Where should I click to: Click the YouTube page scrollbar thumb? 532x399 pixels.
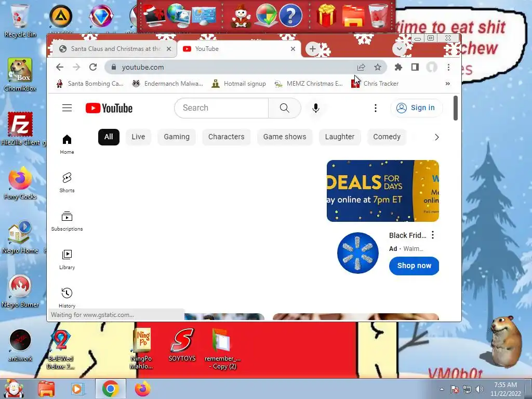coord(455,108)
